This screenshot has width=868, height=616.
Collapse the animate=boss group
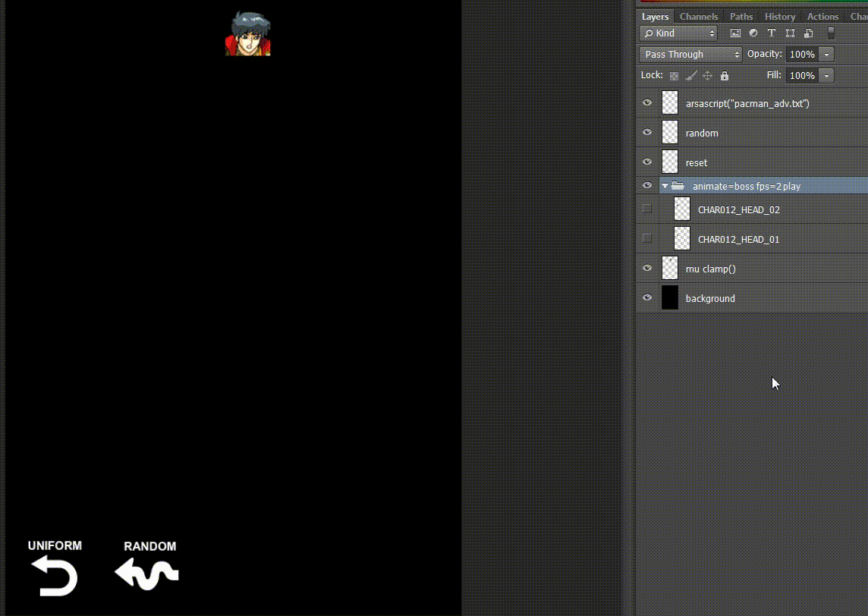tap(665, 186)
